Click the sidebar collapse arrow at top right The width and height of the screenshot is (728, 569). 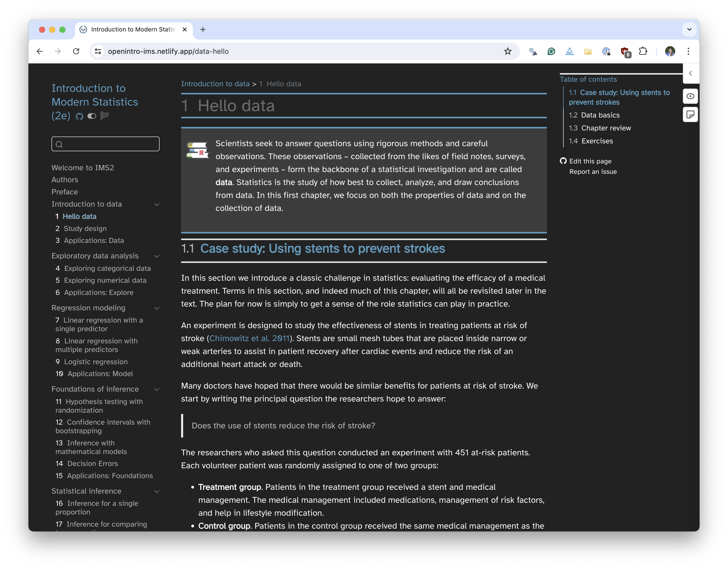[x=691, y=73]
